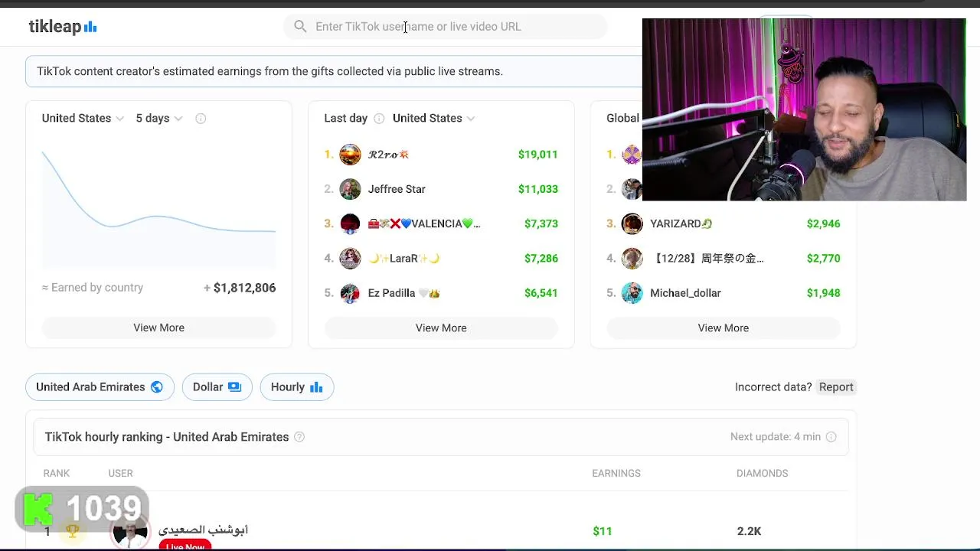Open Michael_dollar avatar
Screen dimensions: 980x551
click(632, 293)
